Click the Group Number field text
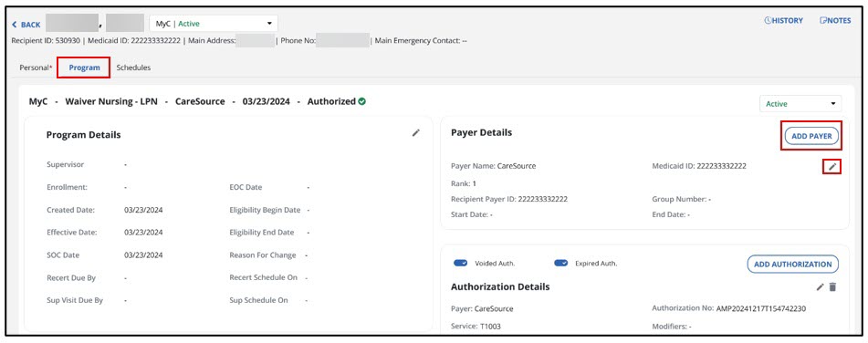 click(x=682, y=199)
